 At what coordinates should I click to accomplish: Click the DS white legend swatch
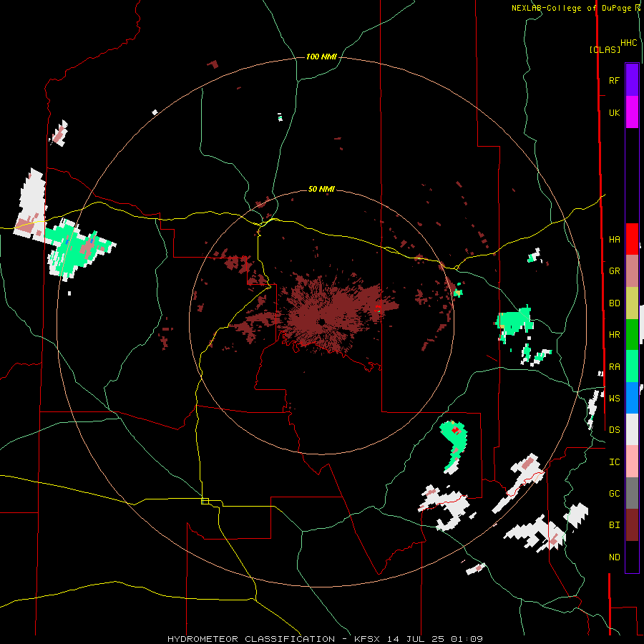tap(632, 429)
